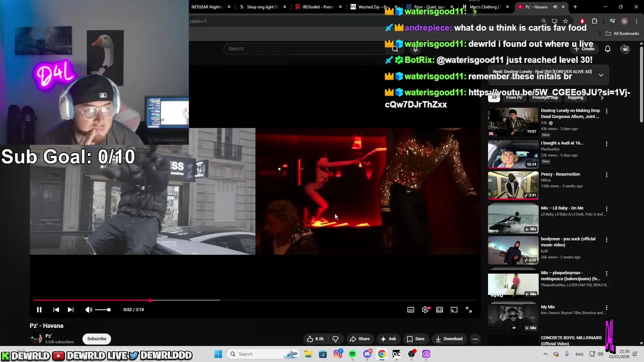Open options for Destroy Lonely XXL video

606,111
